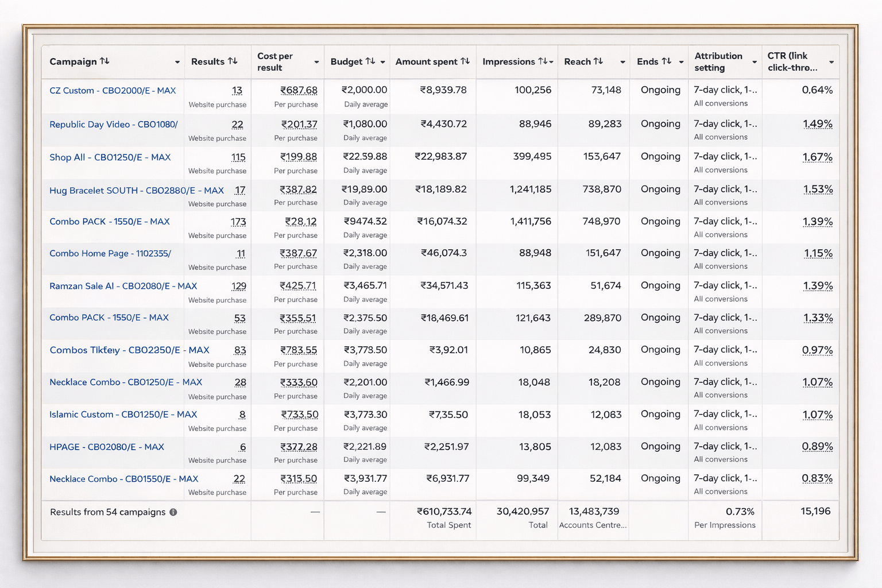This screenshot has height=588, width=882.
Task: Click ₹687.68 cost per result value
Action: 299,90
